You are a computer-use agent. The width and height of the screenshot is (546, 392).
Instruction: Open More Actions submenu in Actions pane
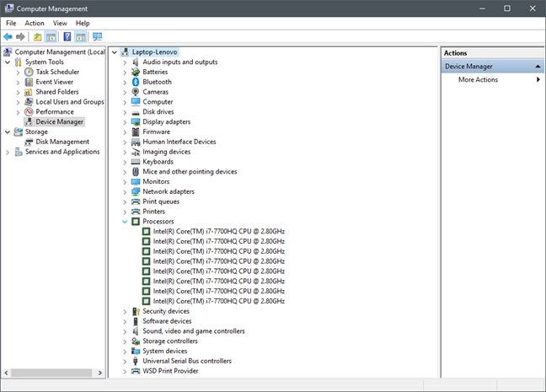click(x=492, y=80)
